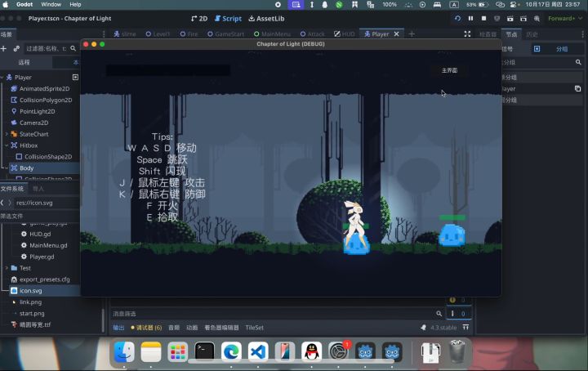588x371 pixels.
Task: Click the res://icon.svg path field
Action: 46,203
